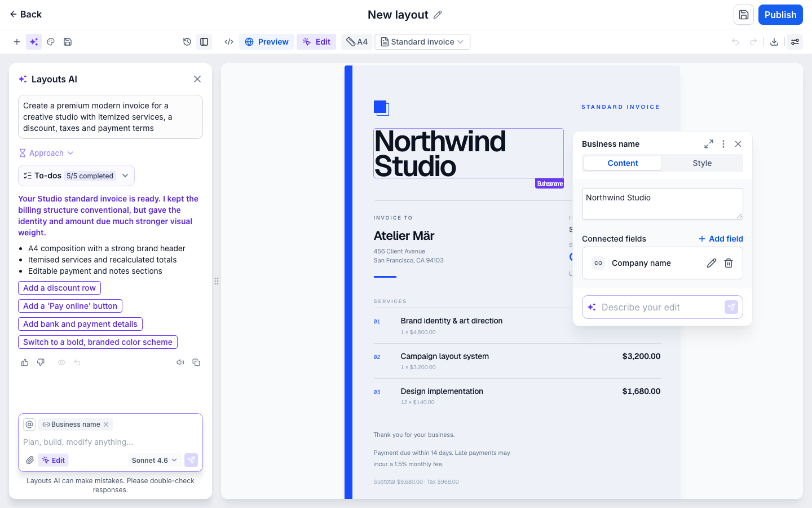This screenshot has width=812, height=508.
Task: Switch to Preview mode
Action: [267, 42]
